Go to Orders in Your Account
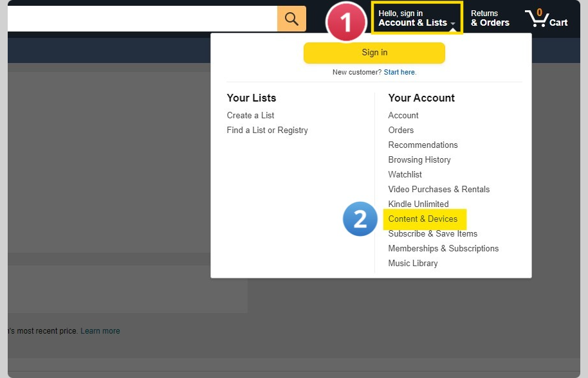The height and width of the screenshot is (378, 588). coord(401,130)
